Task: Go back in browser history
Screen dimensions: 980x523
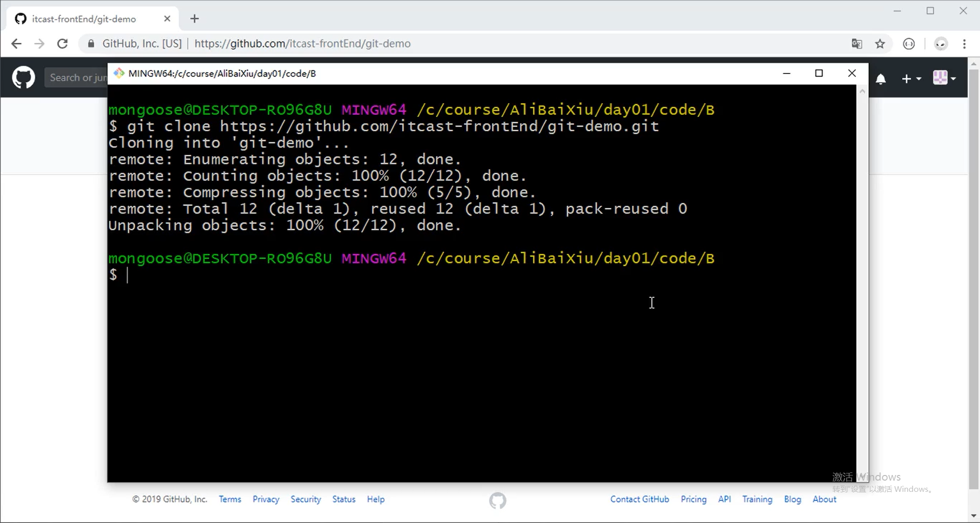Action: 16,44
